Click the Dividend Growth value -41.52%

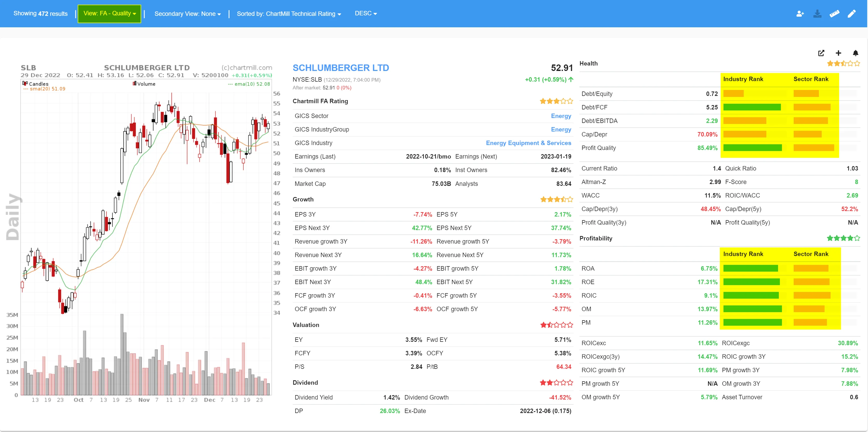[x=560, y=397]
